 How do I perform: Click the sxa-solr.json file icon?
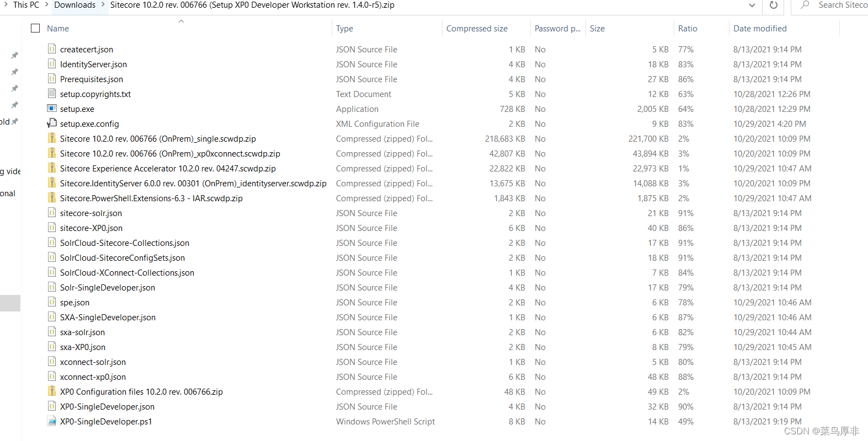point(52,331)
